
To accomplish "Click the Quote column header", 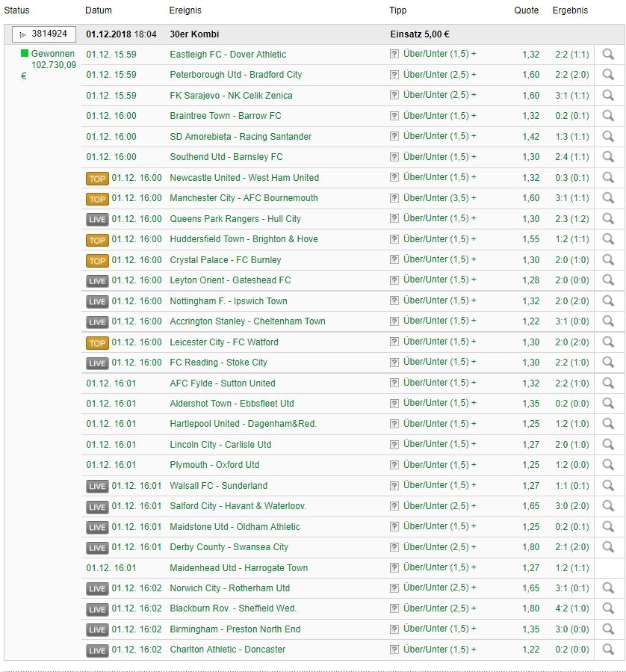I will click(526, 10).
